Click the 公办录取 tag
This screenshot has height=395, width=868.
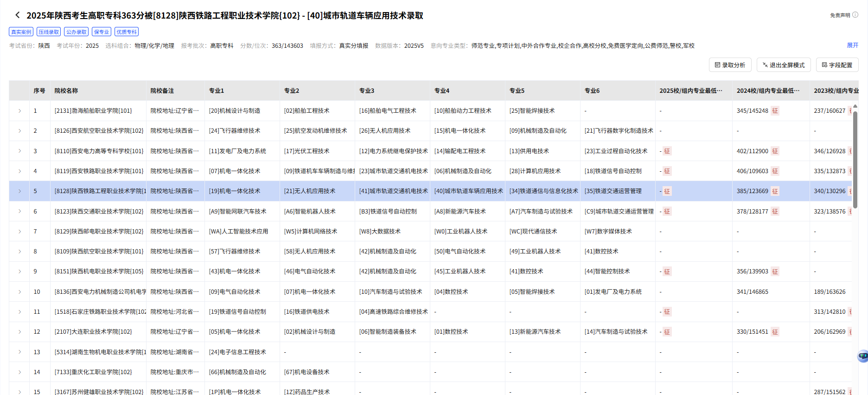[76, 32]
